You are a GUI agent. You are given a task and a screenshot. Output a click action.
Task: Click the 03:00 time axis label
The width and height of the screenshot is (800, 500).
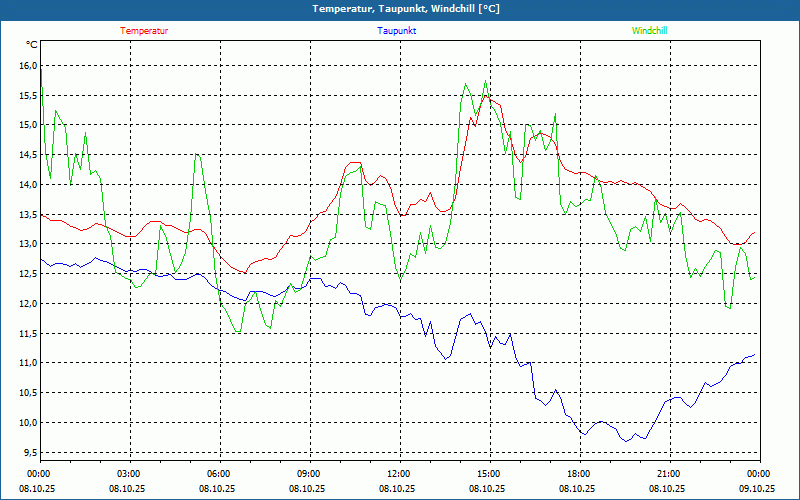(128, 474)
